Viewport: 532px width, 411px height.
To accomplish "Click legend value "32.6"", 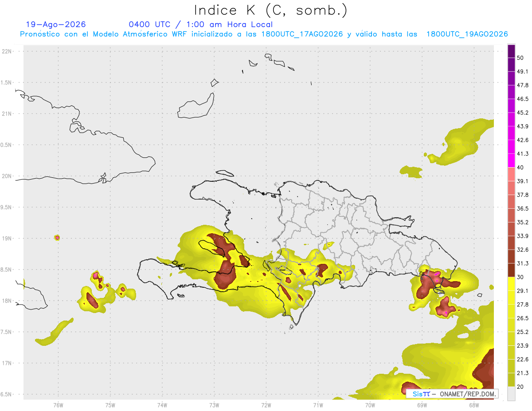I will (522, 250).
